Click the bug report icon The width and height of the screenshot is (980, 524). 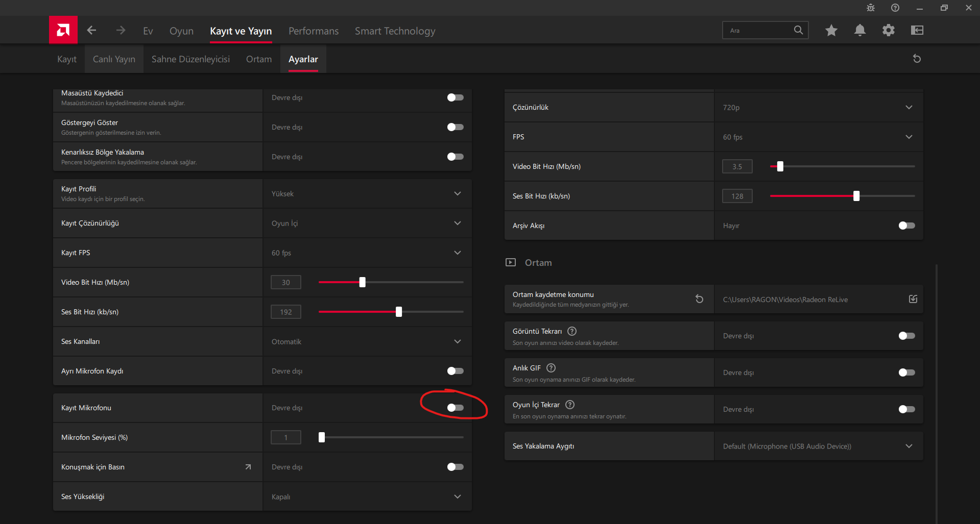click(x=871, y=8)
